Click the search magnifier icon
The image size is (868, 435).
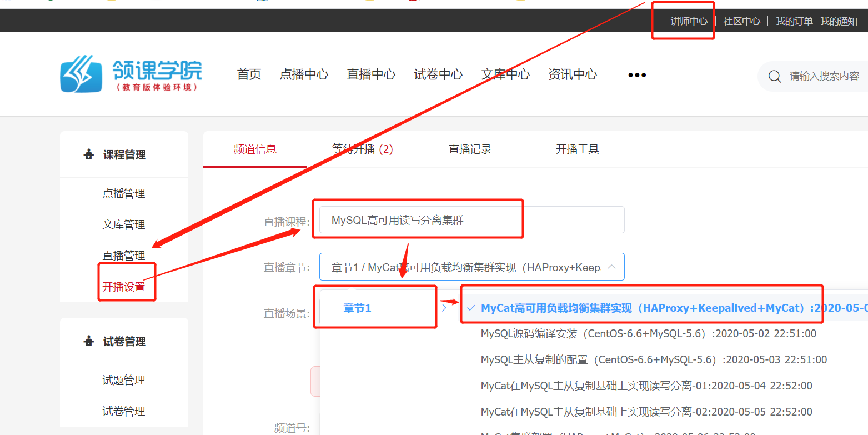pyautogui.click(x=775, y=76)
